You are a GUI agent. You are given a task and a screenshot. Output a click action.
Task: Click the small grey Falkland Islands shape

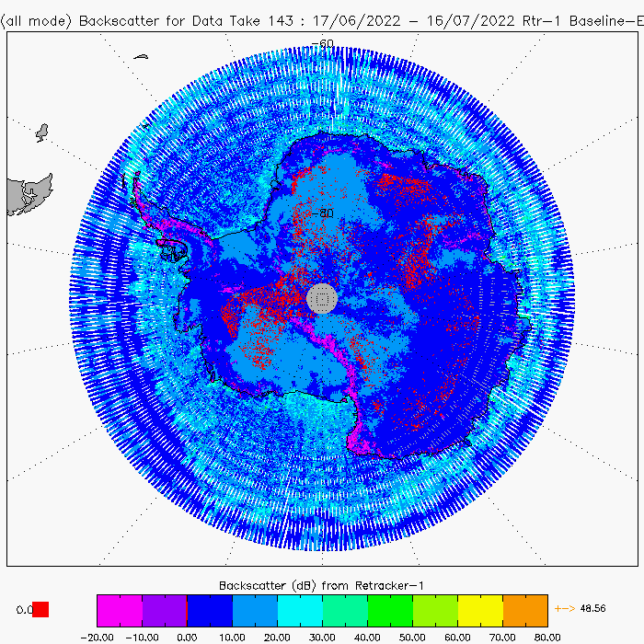click(x=42, y=132)
